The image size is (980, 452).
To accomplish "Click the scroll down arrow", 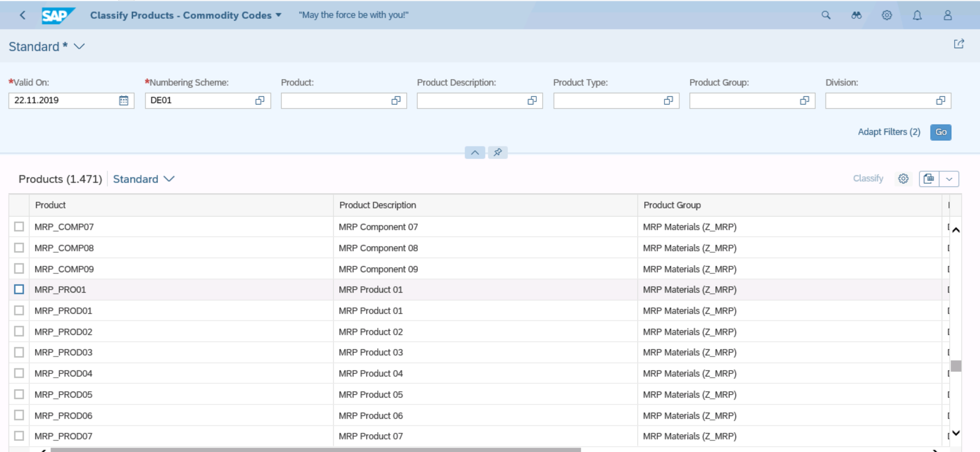I will tap(956, 433).
